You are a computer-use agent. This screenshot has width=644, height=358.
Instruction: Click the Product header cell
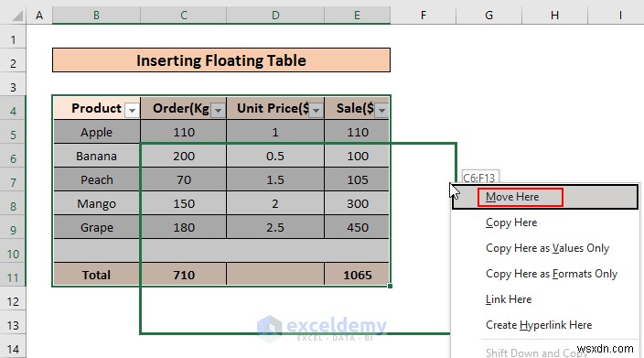pyautogui.click(x=96, y=108)
